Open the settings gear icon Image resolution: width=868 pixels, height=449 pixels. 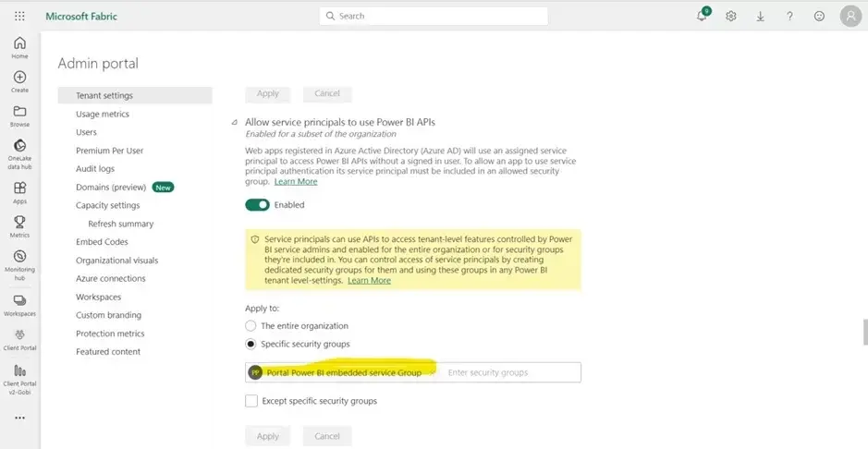click(730, 16)
